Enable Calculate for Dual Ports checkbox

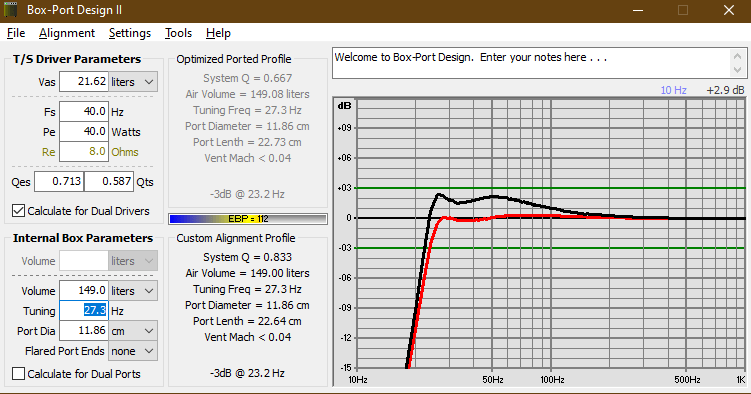tap(18, 373)
